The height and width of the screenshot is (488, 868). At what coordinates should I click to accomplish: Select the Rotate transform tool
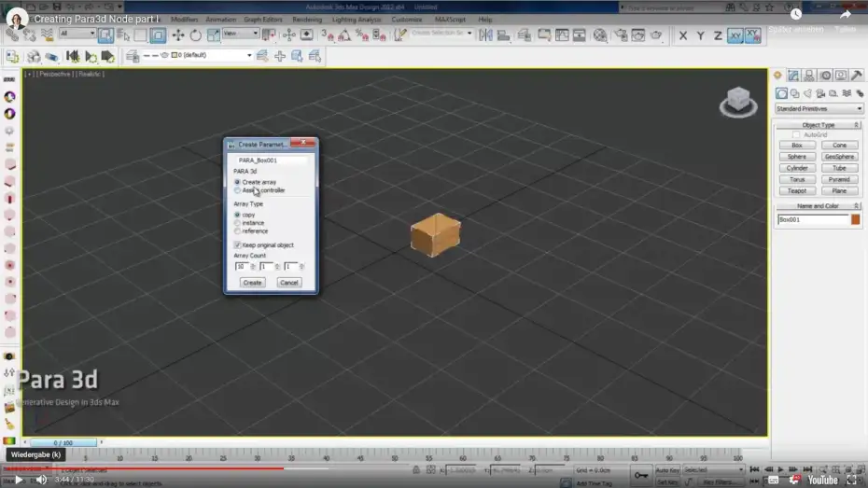coord(195,35)
